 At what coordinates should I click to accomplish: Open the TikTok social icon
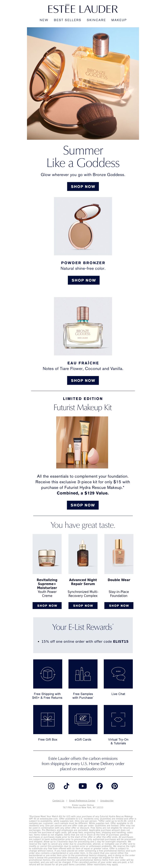tap(67, 786)
